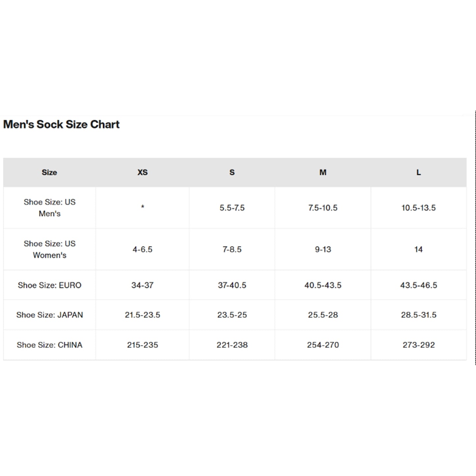Select the S column header

[232, 172]
